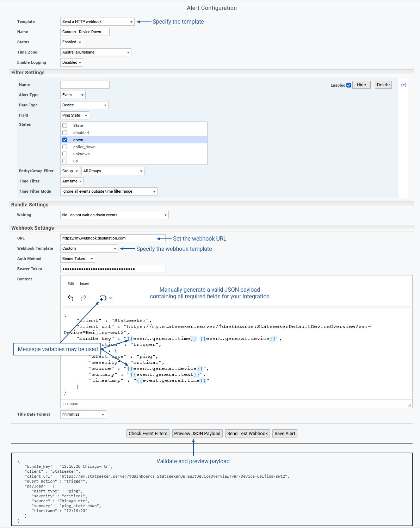Click the (+) add filter icon

click(404, 85)
